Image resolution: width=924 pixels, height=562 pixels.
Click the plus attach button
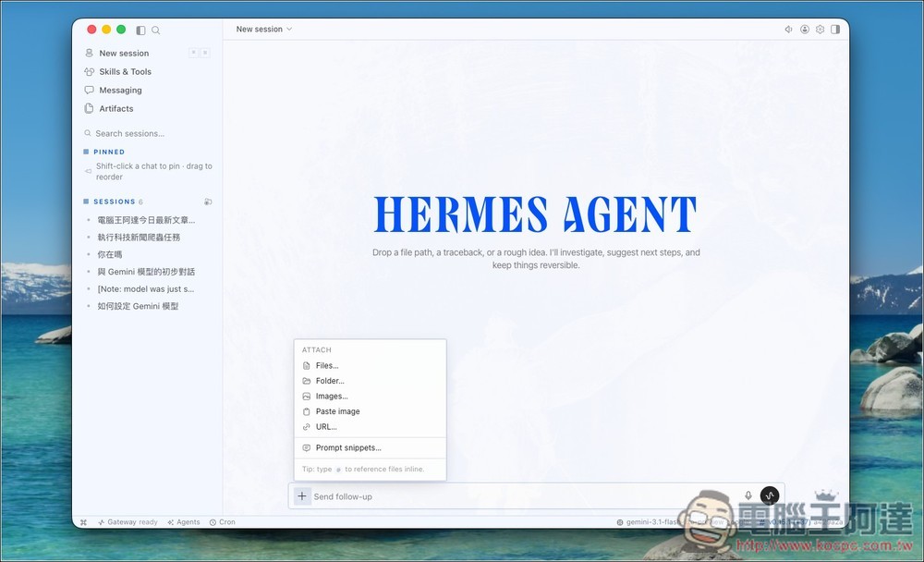pyautogui.click(x=302, y=496)
